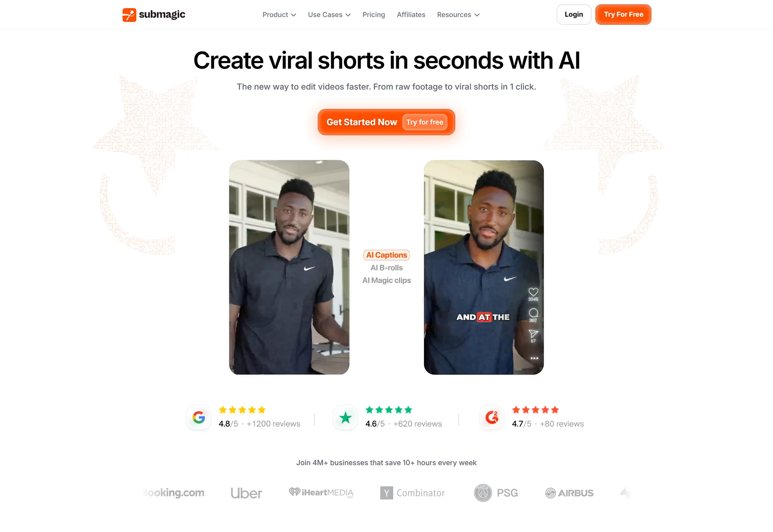Open the Affiliates page

[x=411, y=15]
